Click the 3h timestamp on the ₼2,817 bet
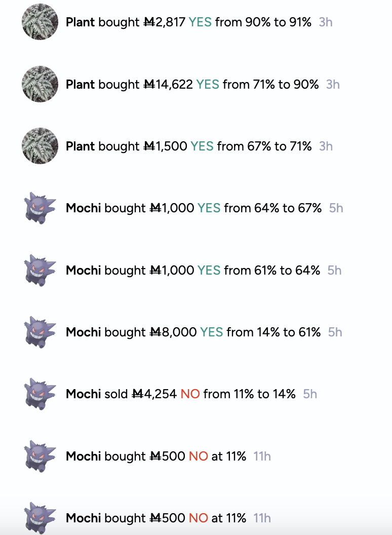Image resolution: width=392 pixels, height=535 pixels. tap(326, 22)
